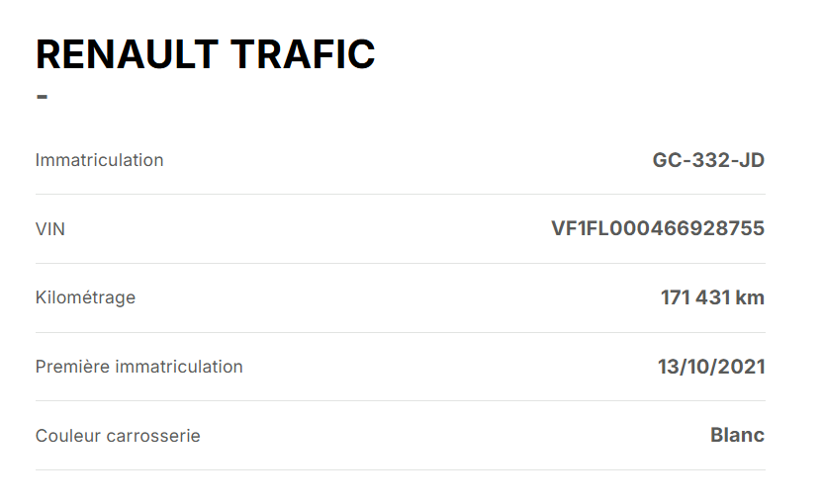Click the registration number GC-332-JD
The width and height of the screenshot is (823, 504).
(x=708, y=160)
